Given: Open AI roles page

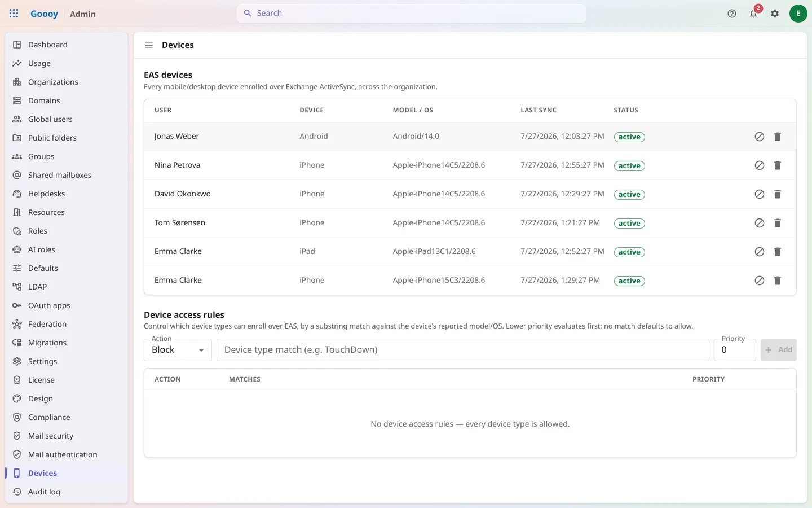Looking at the screenshot, I should pos(67,249).
